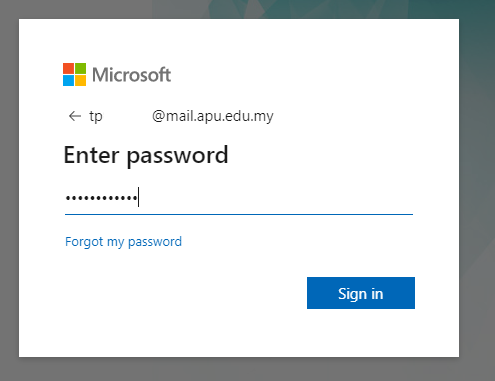
Task: Click the @mail.apu.edu.my domain text
Action: (213, 116)
